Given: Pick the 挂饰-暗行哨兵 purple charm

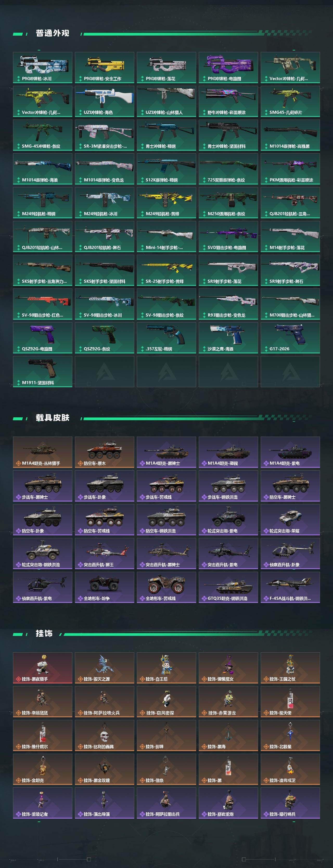Looking at the screenshot, I should [x=290, y=803].
